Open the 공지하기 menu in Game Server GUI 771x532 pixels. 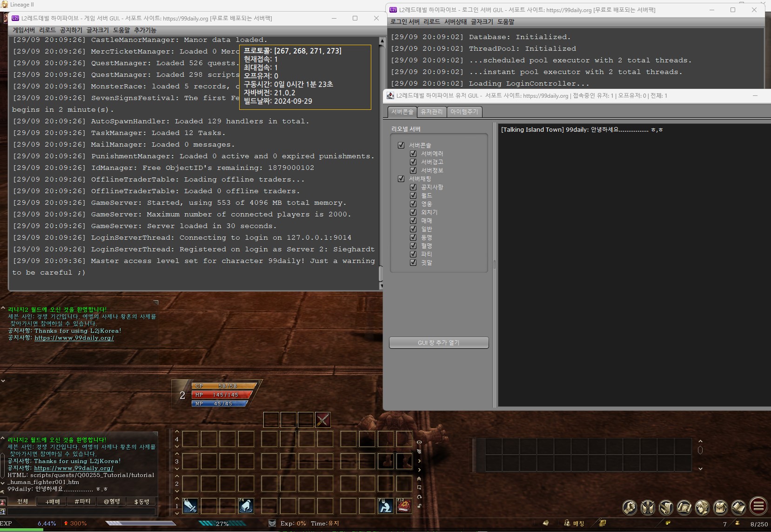pos(71,30)
